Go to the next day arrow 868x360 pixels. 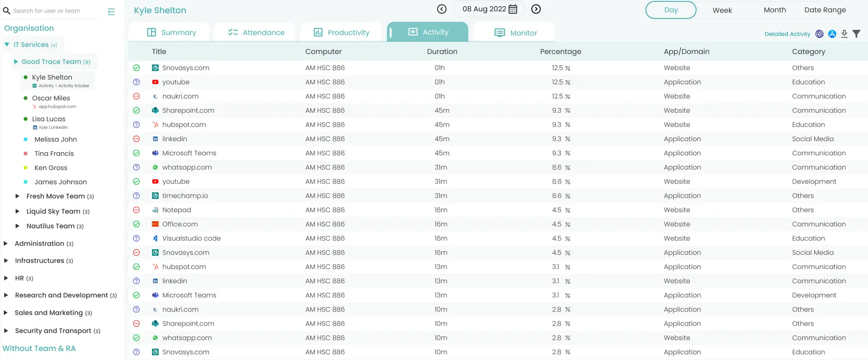click(x=536, y=9)
